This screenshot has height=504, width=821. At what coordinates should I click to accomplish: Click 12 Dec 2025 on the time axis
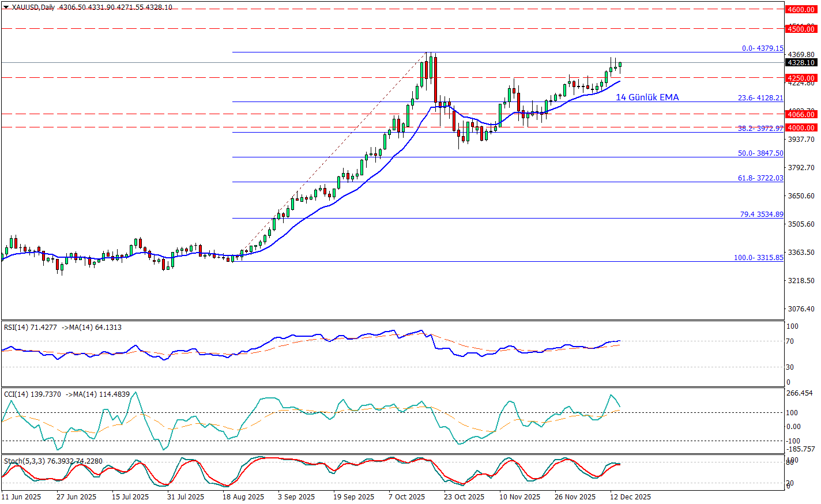point(631,497)
